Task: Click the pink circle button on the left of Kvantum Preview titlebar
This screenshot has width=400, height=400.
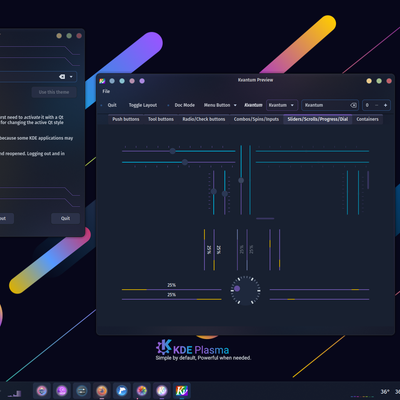Action: [x=132, y=81]
